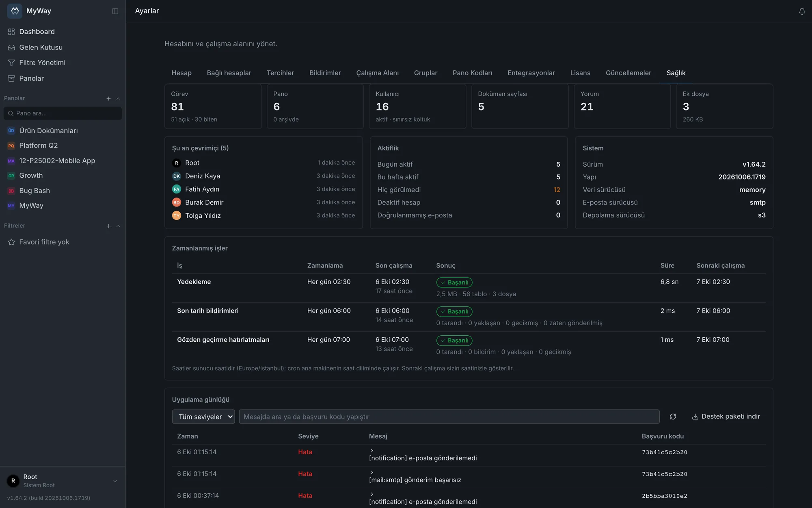Open the Pano Kodları tab
The height and width of the screenshot is (508, 812).
472,73
